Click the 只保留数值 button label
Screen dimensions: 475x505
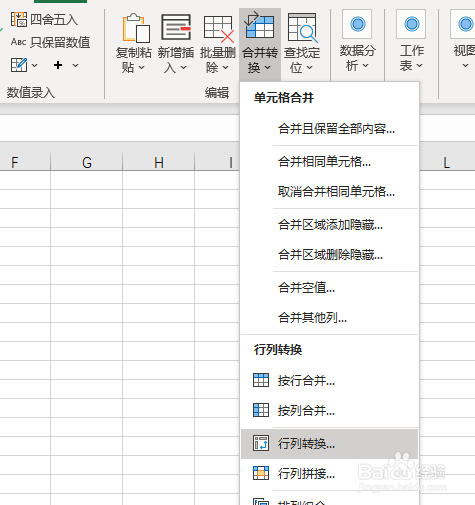coord(60,42)
